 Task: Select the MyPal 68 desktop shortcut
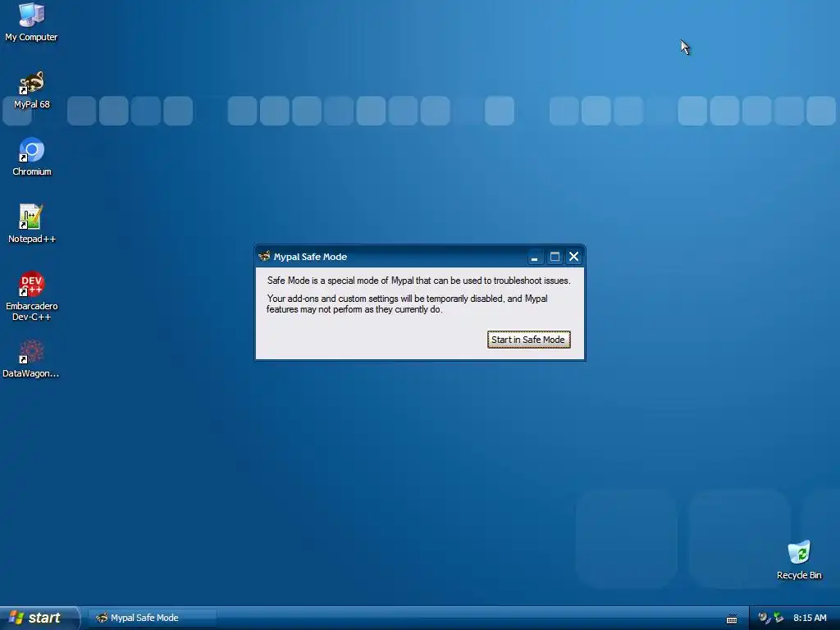(x=31, y=90)
